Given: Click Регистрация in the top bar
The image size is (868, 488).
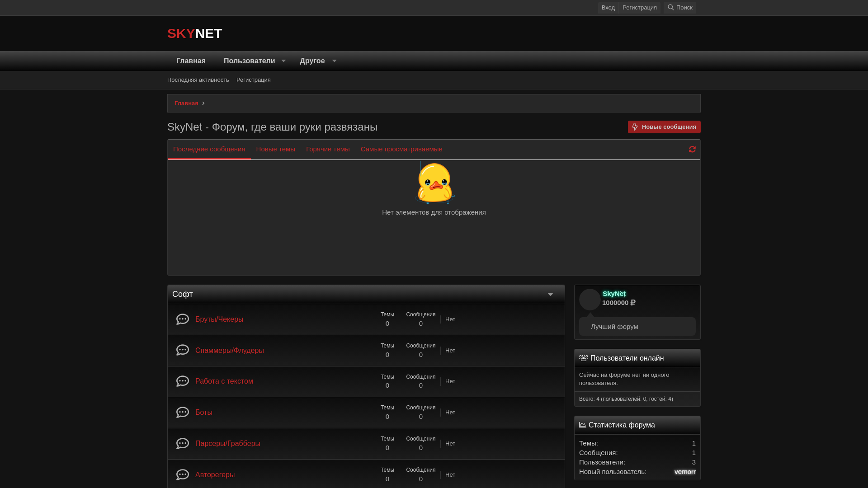Looking at the screenshot, I should [639, 8].
